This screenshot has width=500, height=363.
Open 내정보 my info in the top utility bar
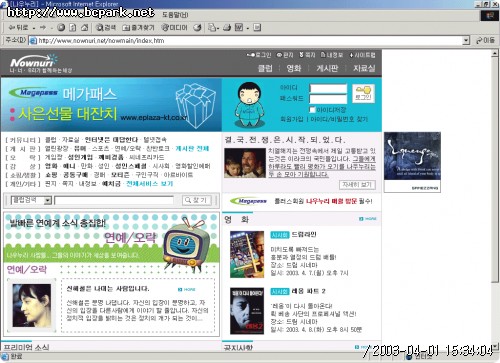click(x=332, y=55)
